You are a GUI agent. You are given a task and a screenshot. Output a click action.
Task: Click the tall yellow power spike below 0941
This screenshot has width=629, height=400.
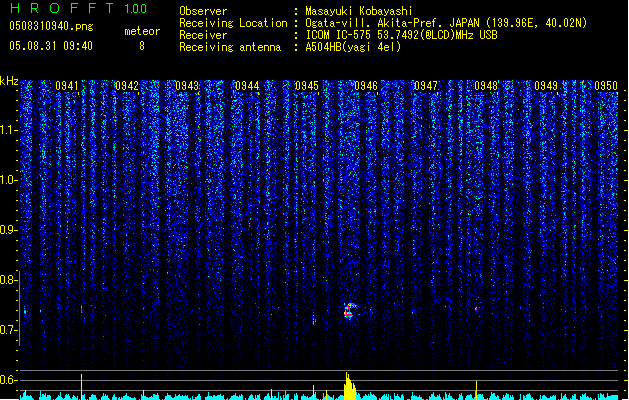click(x=82, y=387)
